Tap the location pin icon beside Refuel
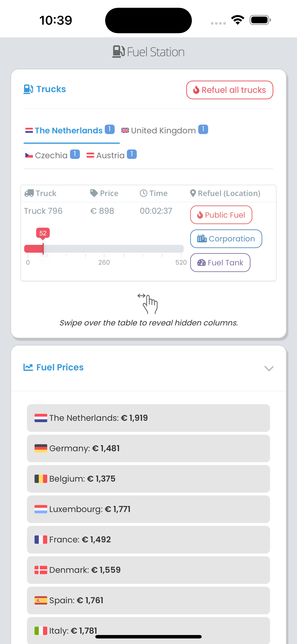 coord(193,193)
